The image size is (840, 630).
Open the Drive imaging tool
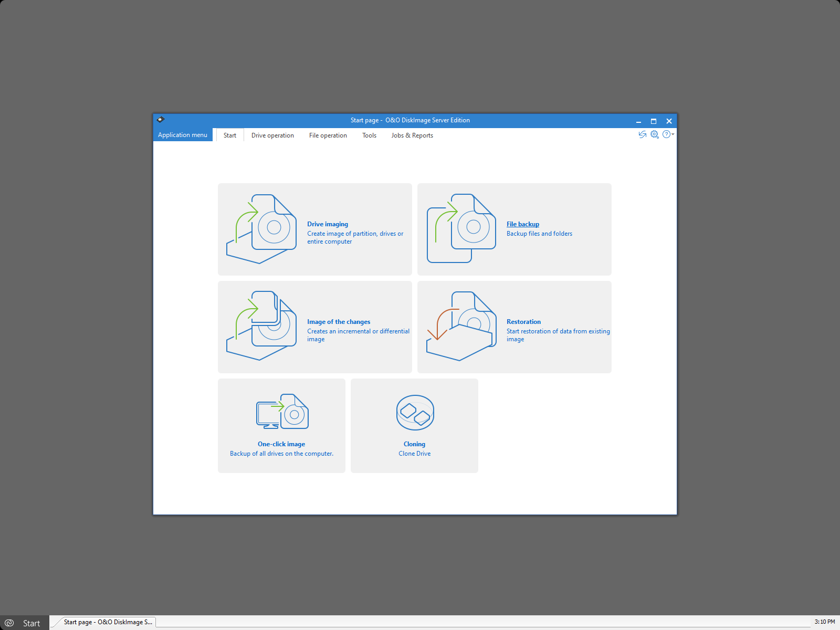(261, 228)
